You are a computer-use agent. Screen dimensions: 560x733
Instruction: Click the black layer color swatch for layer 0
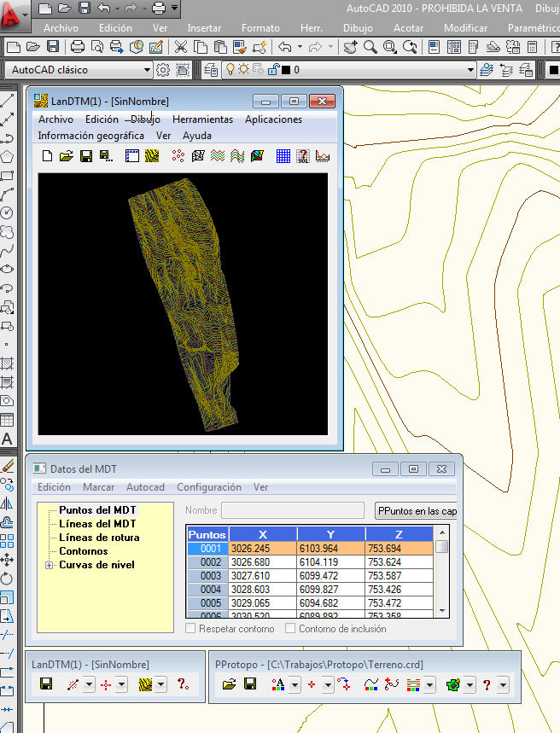286,70
